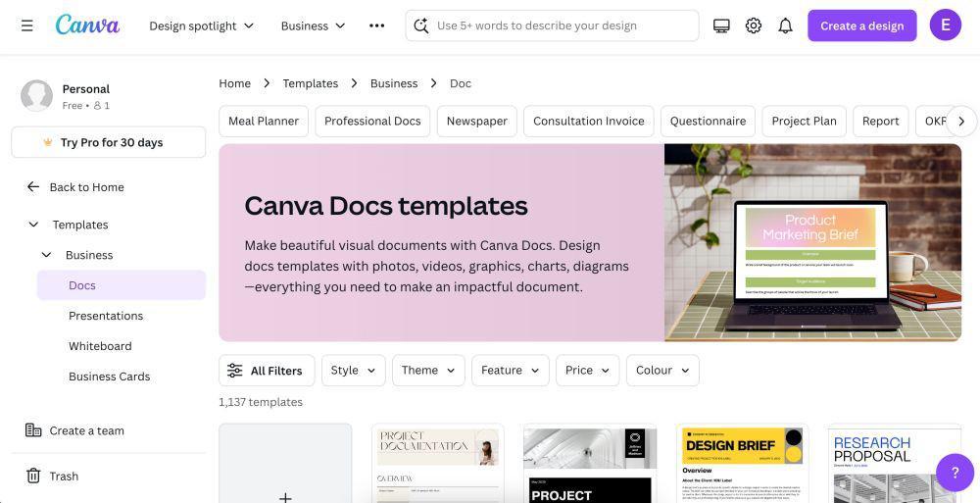
Task: Open the Design Brief template
Action: [742, 464]
